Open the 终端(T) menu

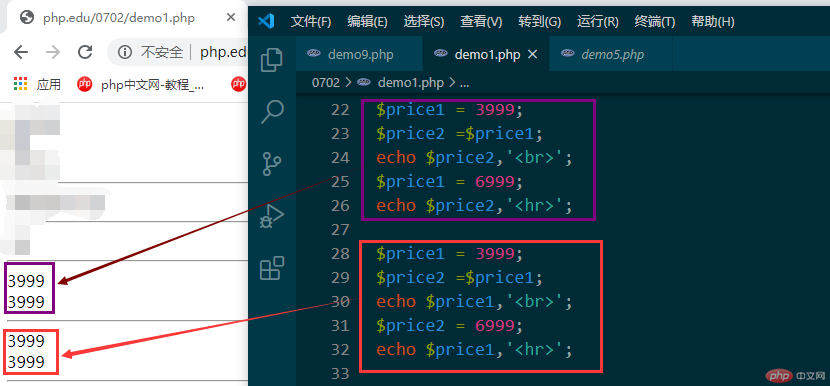point(655,22)
